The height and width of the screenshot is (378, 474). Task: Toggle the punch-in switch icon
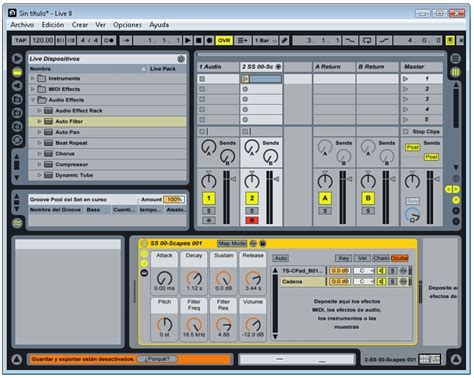[350, 40]
